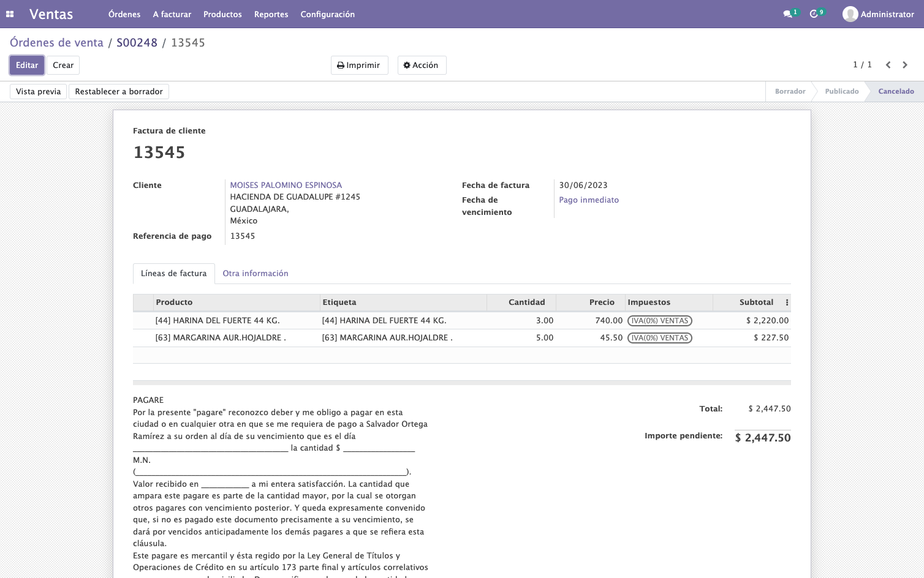This screenshot has height=578, width=924.
Task: Go to next record arrow
Action: [x=905, y=65]
